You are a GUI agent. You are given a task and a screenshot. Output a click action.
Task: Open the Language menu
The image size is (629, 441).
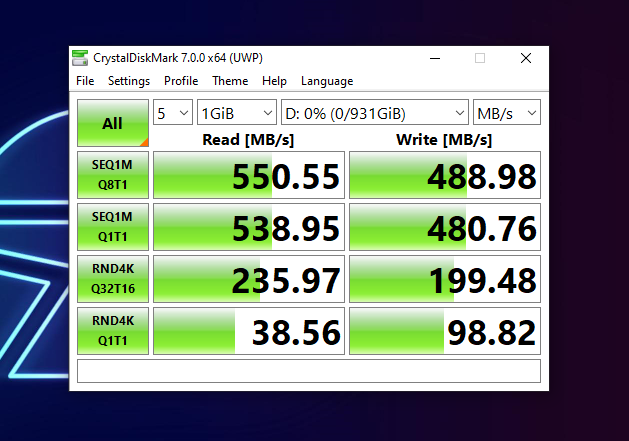coord(327,81)
